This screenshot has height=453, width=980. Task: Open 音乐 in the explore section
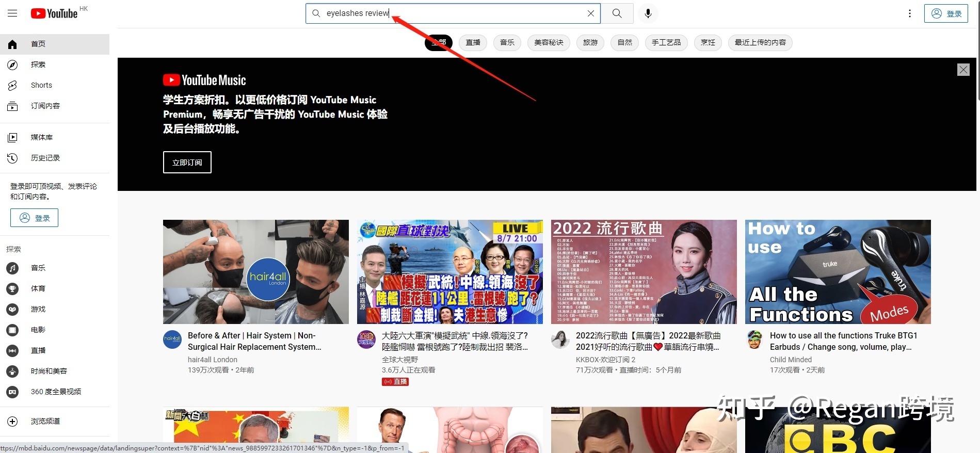tap(55, 268)
